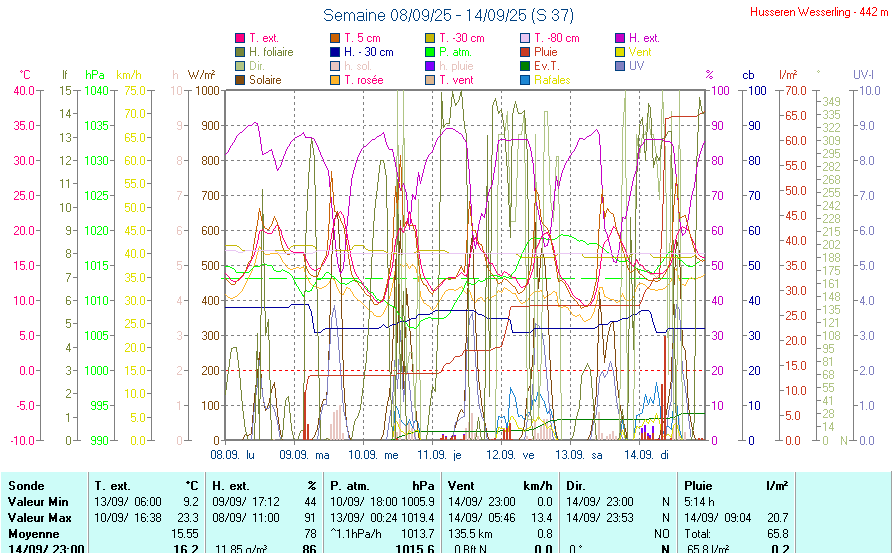Click the minimum humidity time '09/09/ 17:12'
This screenshot has height=553, width=892.
coord(246,502)
